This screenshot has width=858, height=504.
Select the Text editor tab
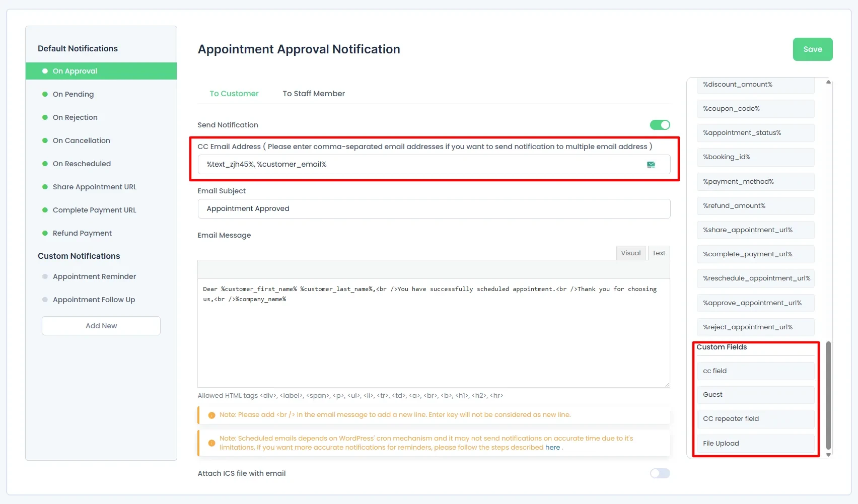tap(659, 253)
